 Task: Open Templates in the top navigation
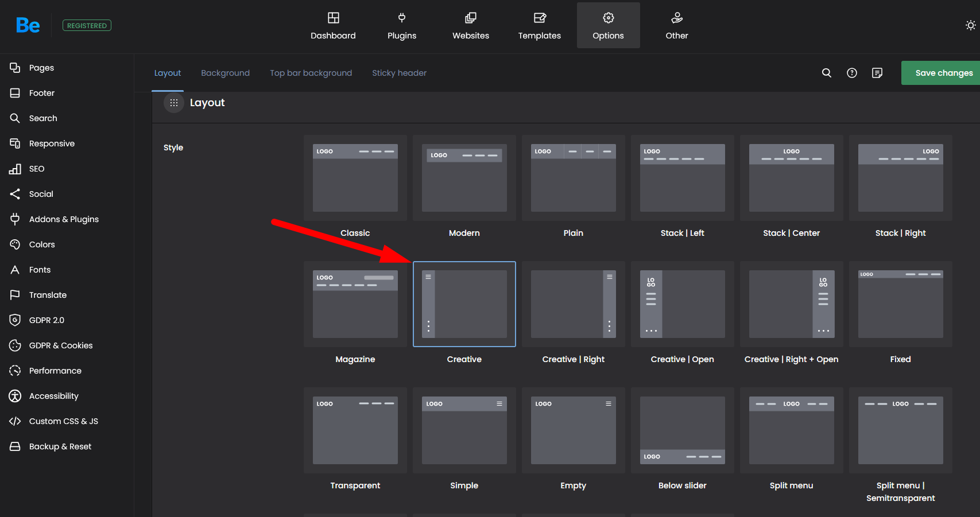tap(540, 26)
